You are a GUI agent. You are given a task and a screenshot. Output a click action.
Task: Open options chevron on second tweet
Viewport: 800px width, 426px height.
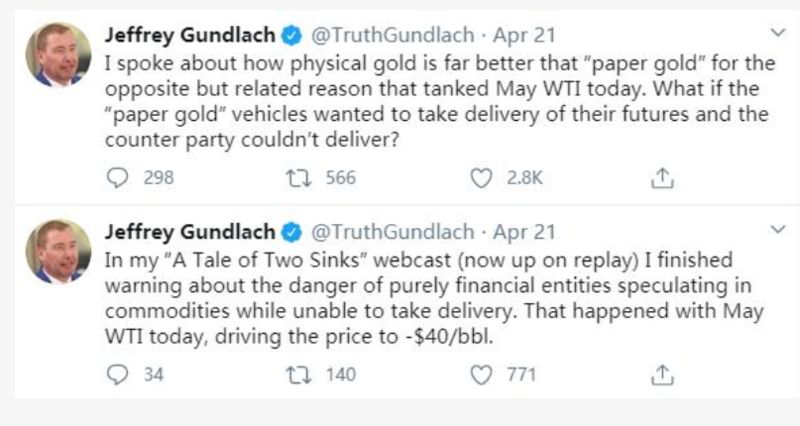pos(778,230)
